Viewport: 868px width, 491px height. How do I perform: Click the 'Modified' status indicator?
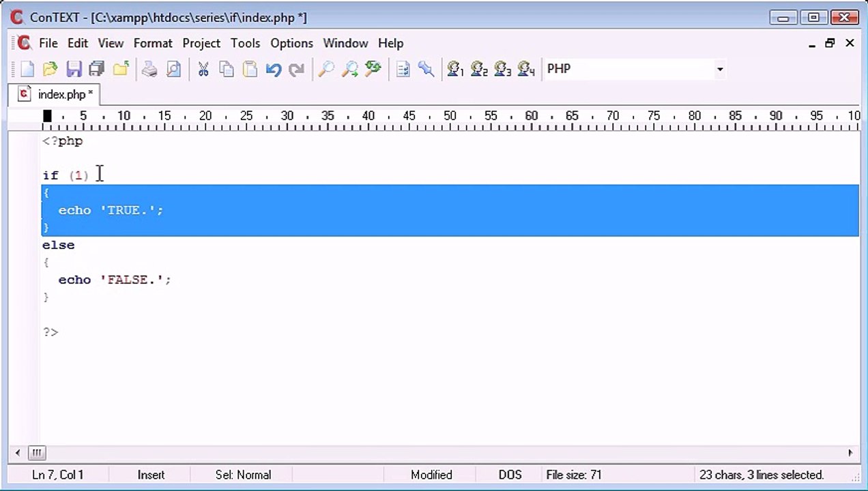[431, 475]
